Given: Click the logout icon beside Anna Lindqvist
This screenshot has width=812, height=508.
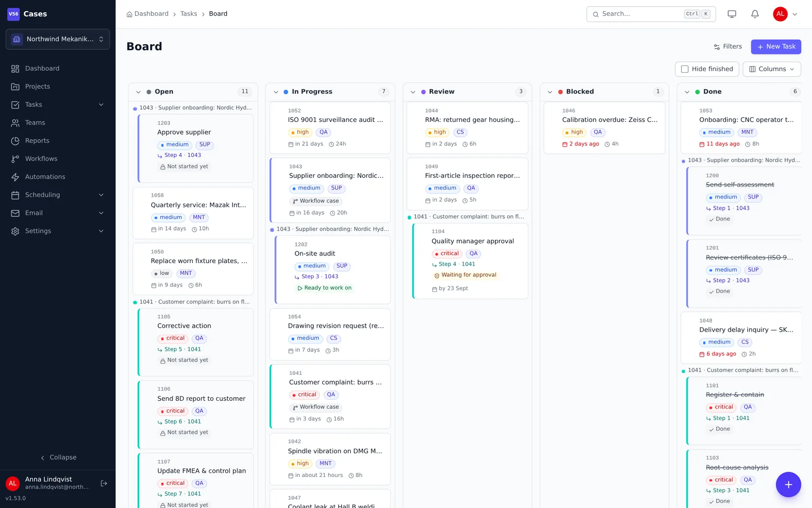Looking at the screenshot, I should pyautogui.click(x=104, y=484).
